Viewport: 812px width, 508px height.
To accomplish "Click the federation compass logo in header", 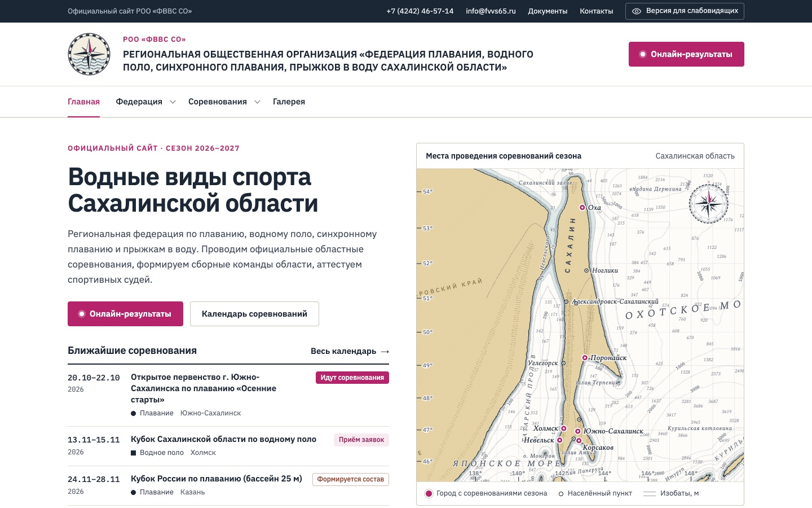I will point(89,54).
